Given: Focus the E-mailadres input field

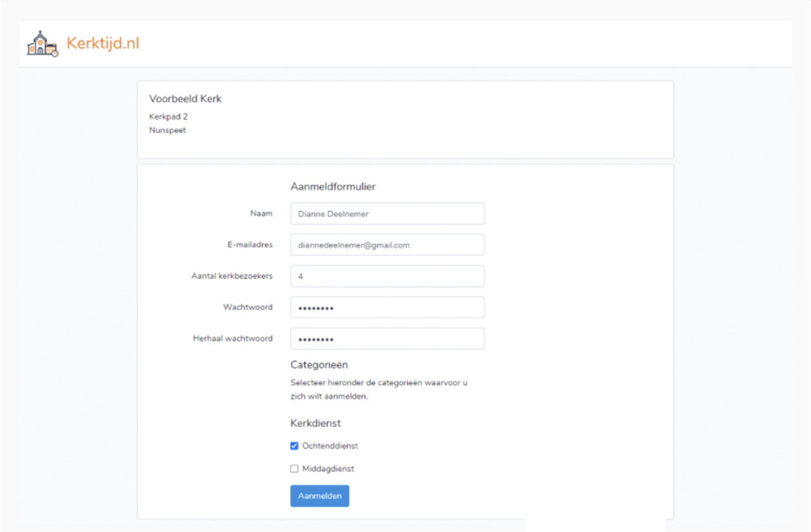Looking at the screenshot, I should [387, 245].
